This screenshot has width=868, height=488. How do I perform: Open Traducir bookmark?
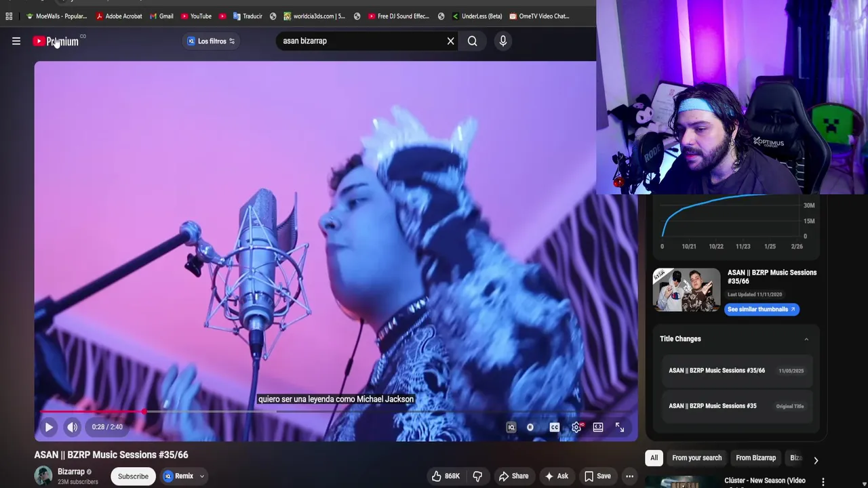point(248,16)
